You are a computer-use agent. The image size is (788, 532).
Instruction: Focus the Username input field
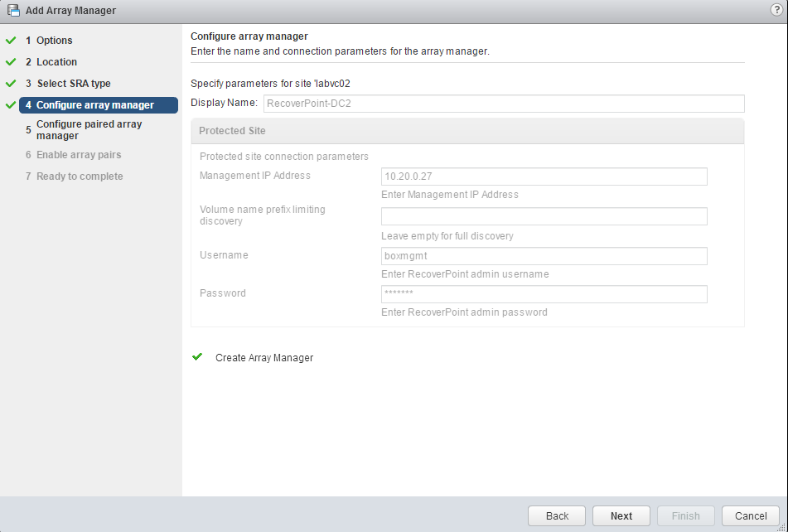(544, 256)
